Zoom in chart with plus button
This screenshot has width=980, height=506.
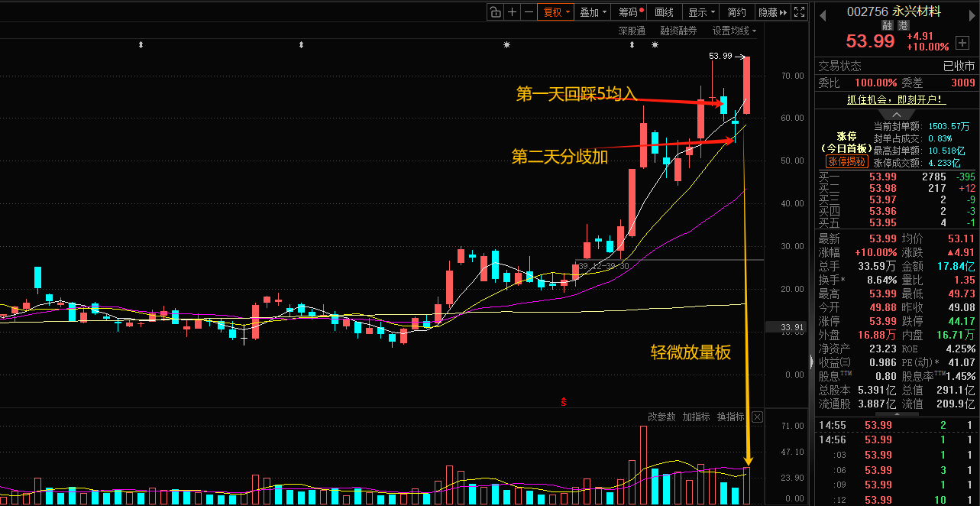[512, 11]
